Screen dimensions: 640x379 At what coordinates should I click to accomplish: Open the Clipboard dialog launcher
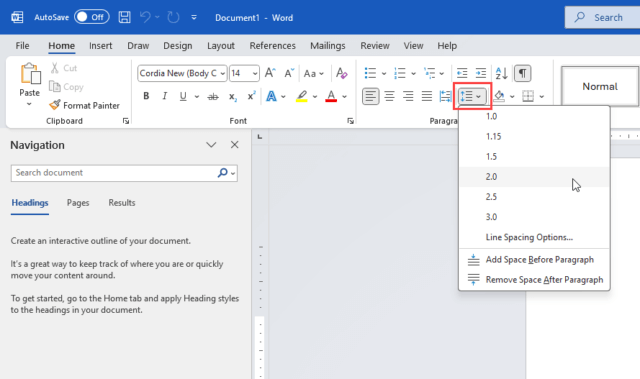click(x=126, y=121)
